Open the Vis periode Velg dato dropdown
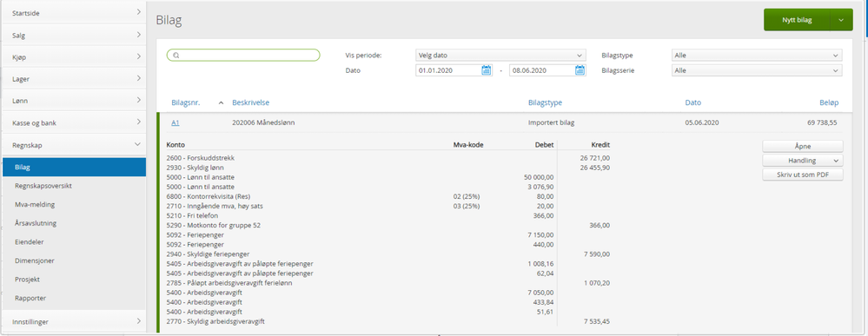This screenshot has width=868, height=336. click(500, 56)
